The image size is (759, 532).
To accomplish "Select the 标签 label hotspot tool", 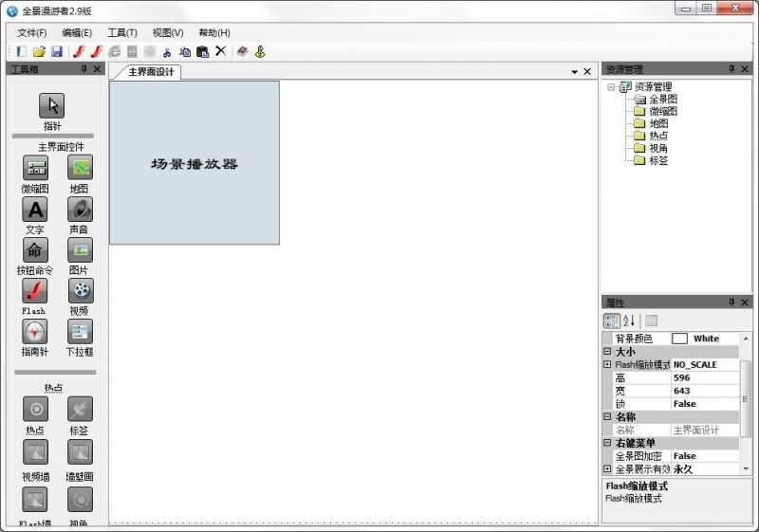I will click(80, 410).
